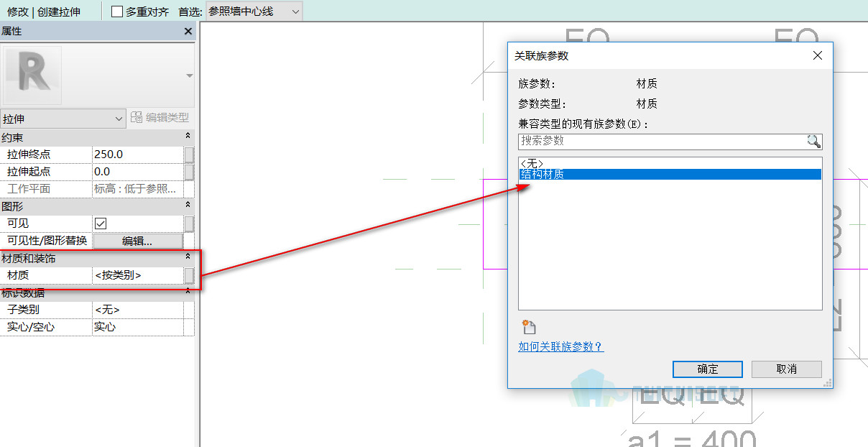Click the 材质 value <按类别>
The height and width of the screenshot is (447, 868).
point(138,275)
